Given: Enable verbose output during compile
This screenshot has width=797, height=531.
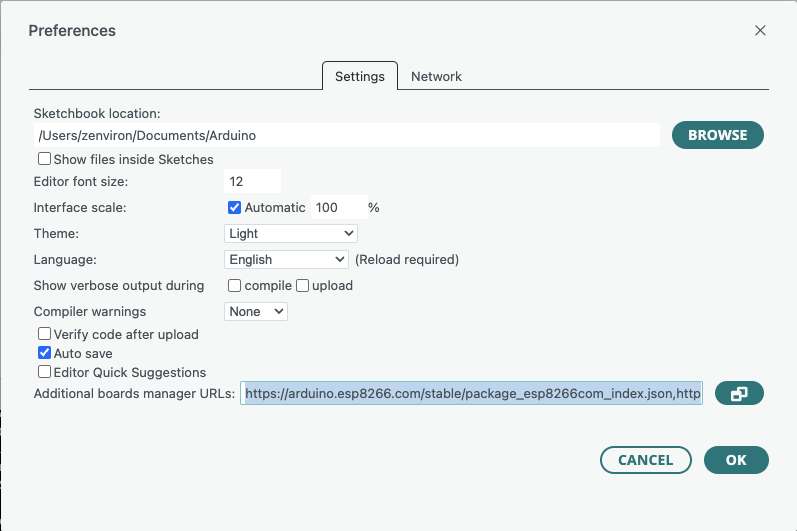Looking at the screenshot, I should (x=235, y=285).
